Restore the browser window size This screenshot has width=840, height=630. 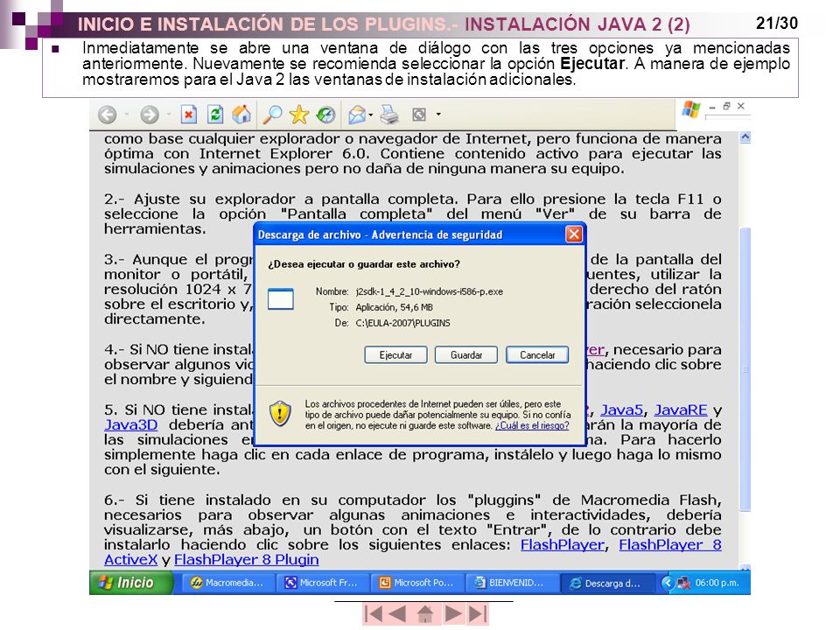pyautogui.click(x=726, y=106)
